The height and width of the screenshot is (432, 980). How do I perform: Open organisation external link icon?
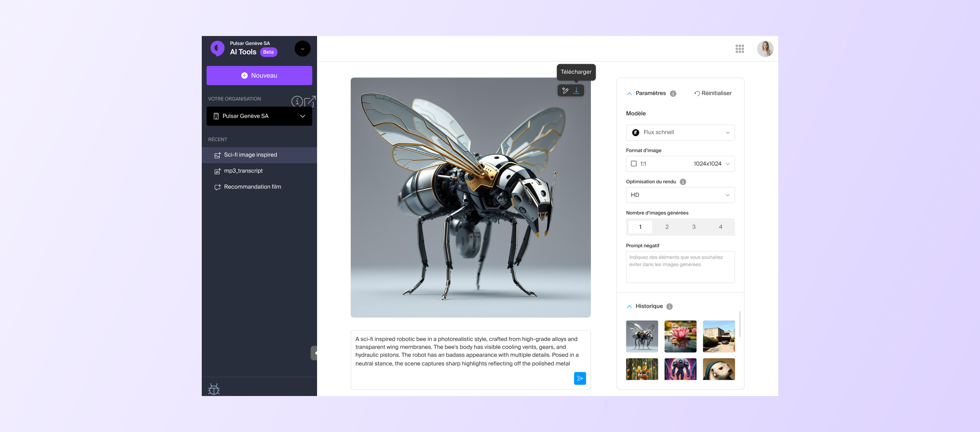pyautogui.click(x=310, y=101)
